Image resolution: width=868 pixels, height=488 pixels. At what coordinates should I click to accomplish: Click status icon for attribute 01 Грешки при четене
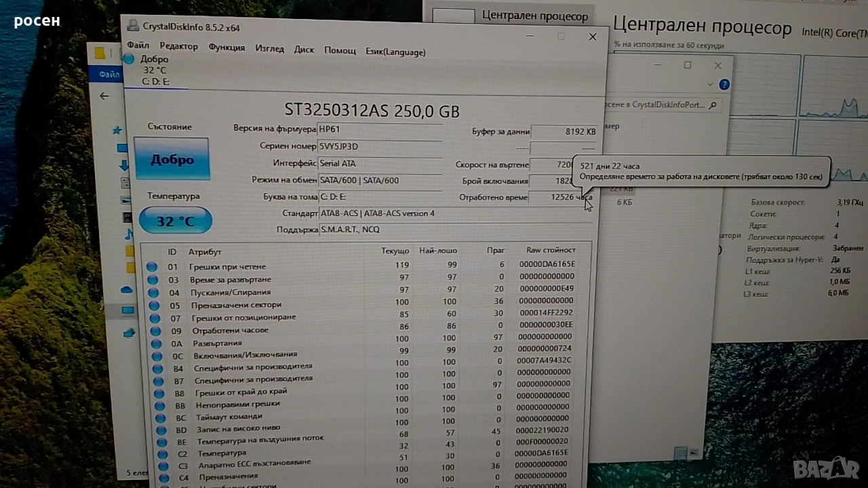click(x=152, y=266)
